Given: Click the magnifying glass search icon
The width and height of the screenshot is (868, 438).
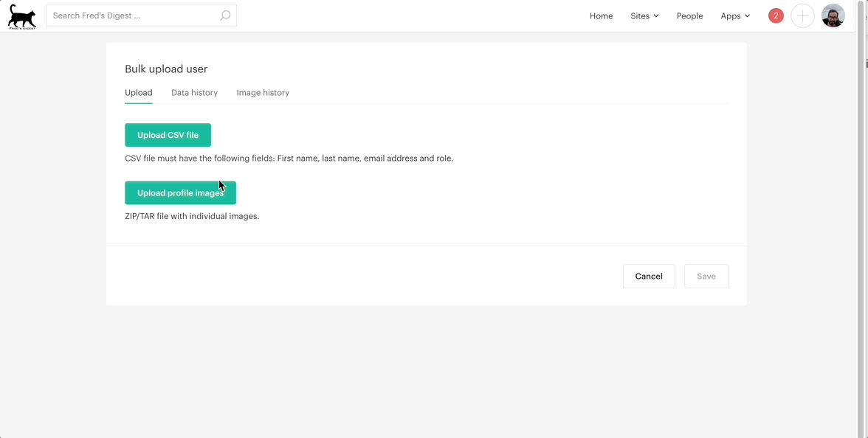Looking at the screenshot, I should [x=225, y=15].
